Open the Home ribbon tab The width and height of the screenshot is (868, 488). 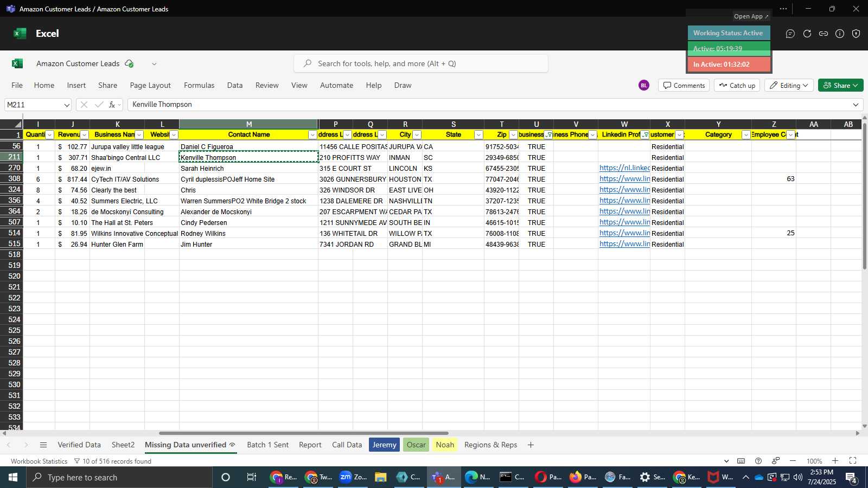(44, 85)
